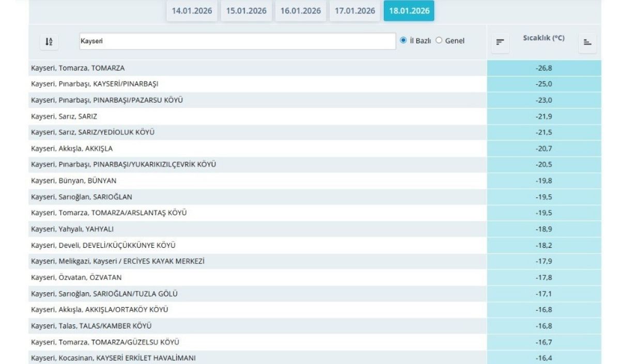This screenshot has height=364, width=620.
Task: Select the İl Bazlı radio button
Action: (x=404, y=41)
